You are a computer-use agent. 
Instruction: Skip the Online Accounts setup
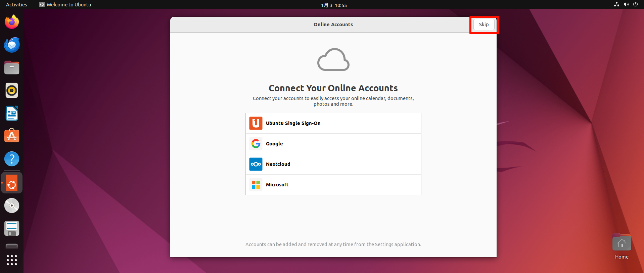coord(484,25)
